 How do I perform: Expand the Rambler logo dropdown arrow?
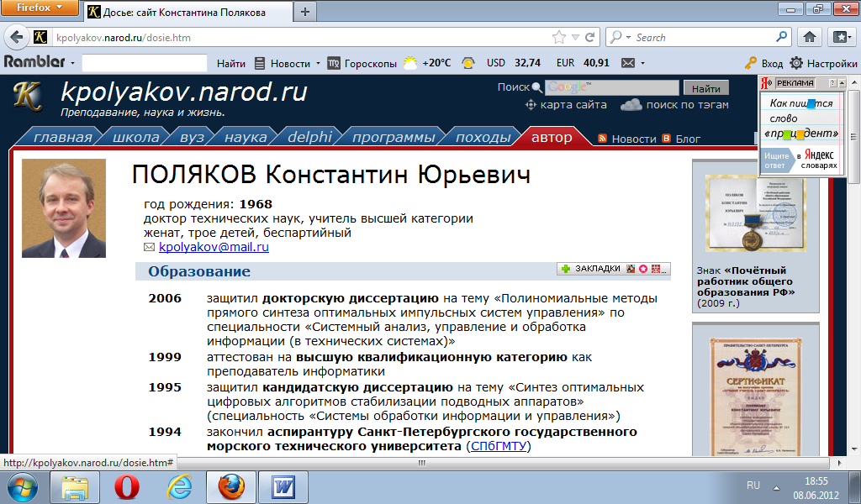coord(72,64)
